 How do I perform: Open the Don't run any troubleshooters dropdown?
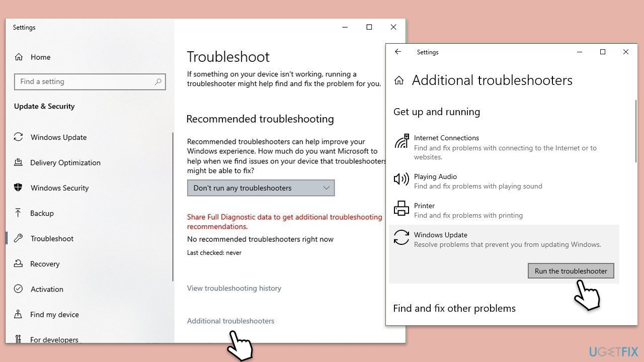(261, 188)
